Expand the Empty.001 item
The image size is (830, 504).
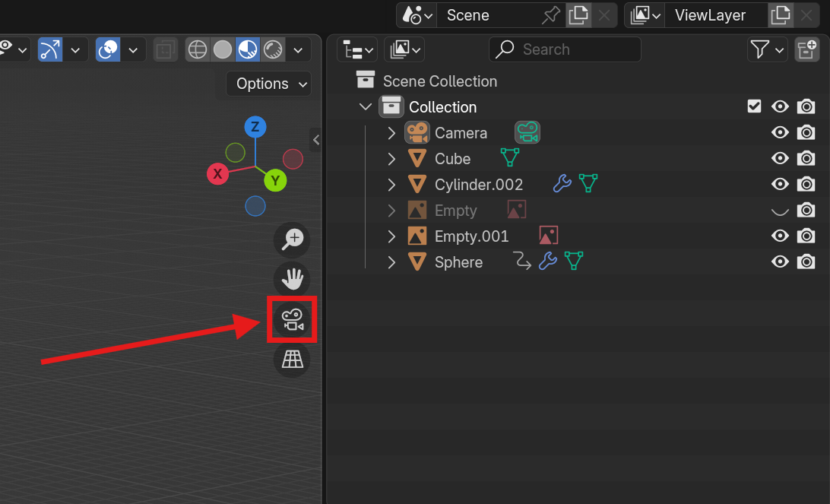(x=391, y=236)
